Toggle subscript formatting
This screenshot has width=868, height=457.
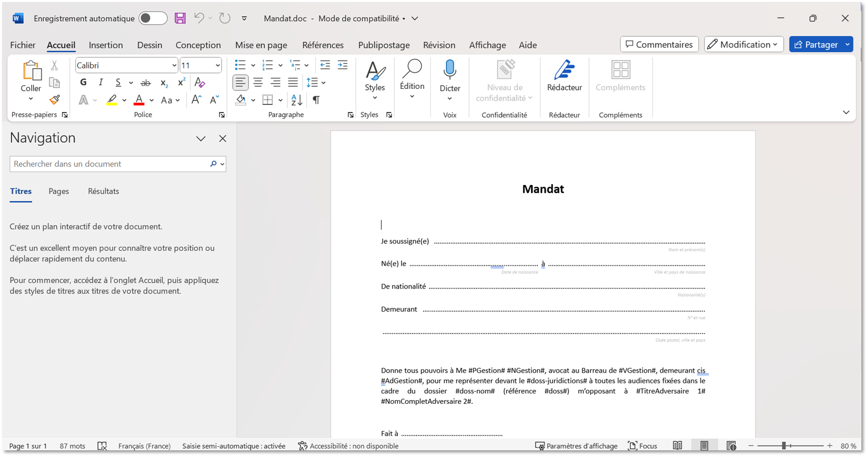point(164,83)
